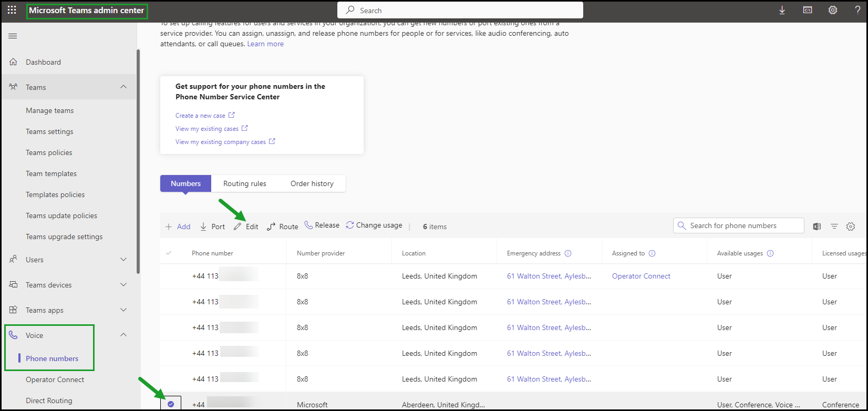Open the filter icon beside phone search
The image size is (868, 411).
tap(834, 227)
